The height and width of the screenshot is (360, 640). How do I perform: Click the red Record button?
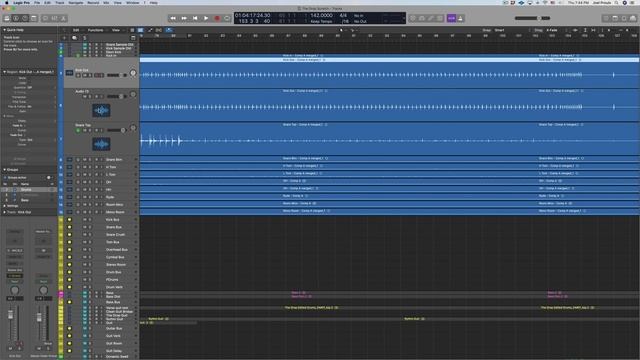click(217, 18)
